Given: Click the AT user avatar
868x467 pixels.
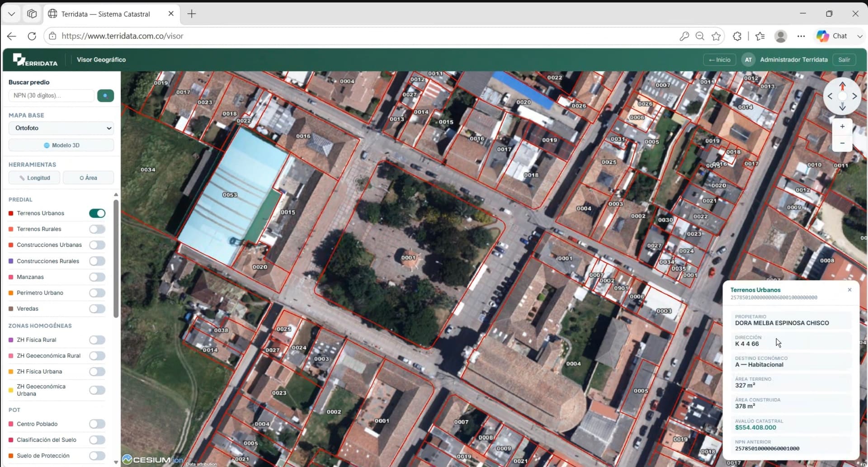Looking at the screenshot, I should tap(748, 60).
